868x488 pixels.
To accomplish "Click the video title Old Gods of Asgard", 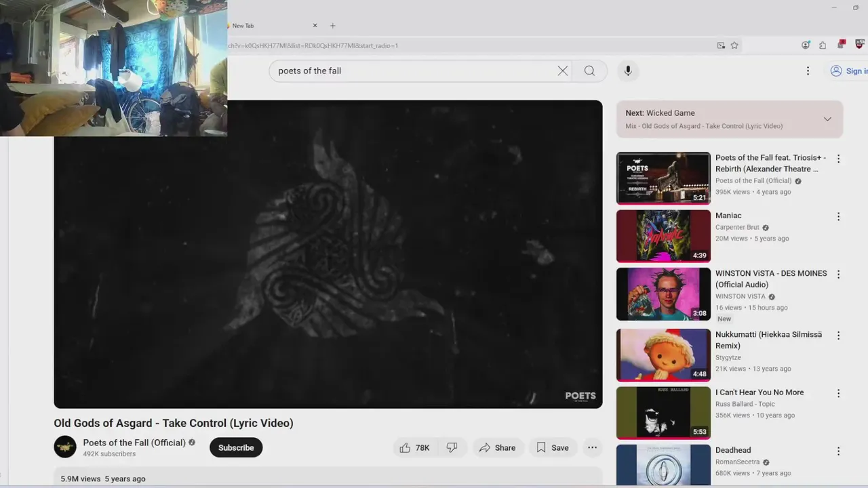I will (174, 423).
